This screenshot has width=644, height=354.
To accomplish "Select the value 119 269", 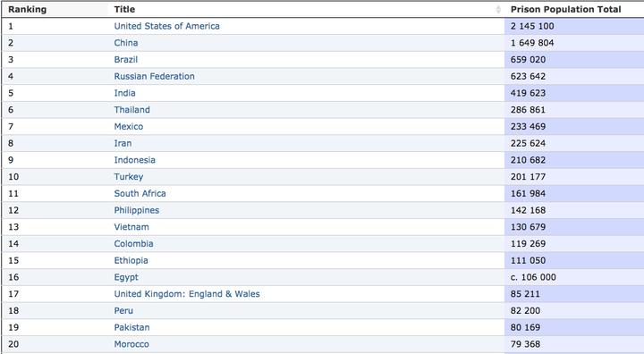I will (529, 243).
